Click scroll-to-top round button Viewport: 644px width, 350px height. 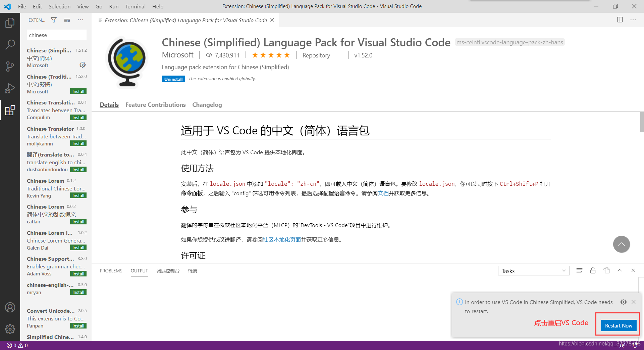pyautogui.click(x=621, y=244)
